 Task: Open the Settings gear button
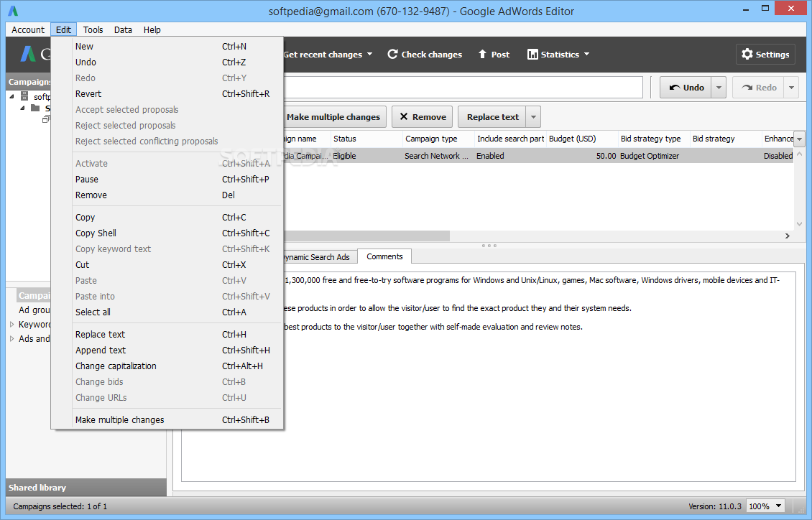pyautogui.click(x=765, y=55)
